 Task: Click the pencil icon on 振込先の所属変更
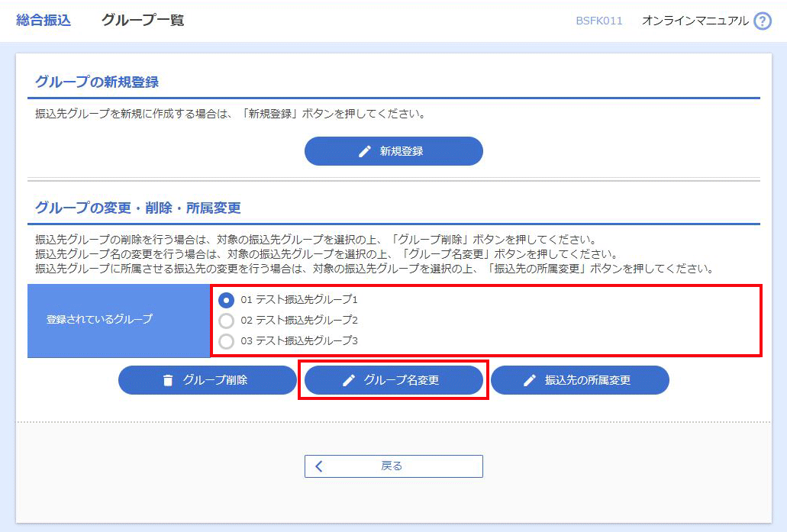[x=530, y=380]
